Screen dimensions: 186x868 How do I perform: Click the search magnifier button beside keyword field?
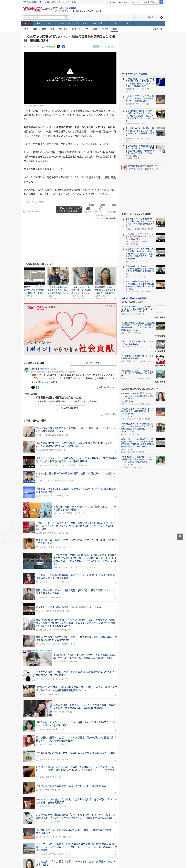[66, 18]
